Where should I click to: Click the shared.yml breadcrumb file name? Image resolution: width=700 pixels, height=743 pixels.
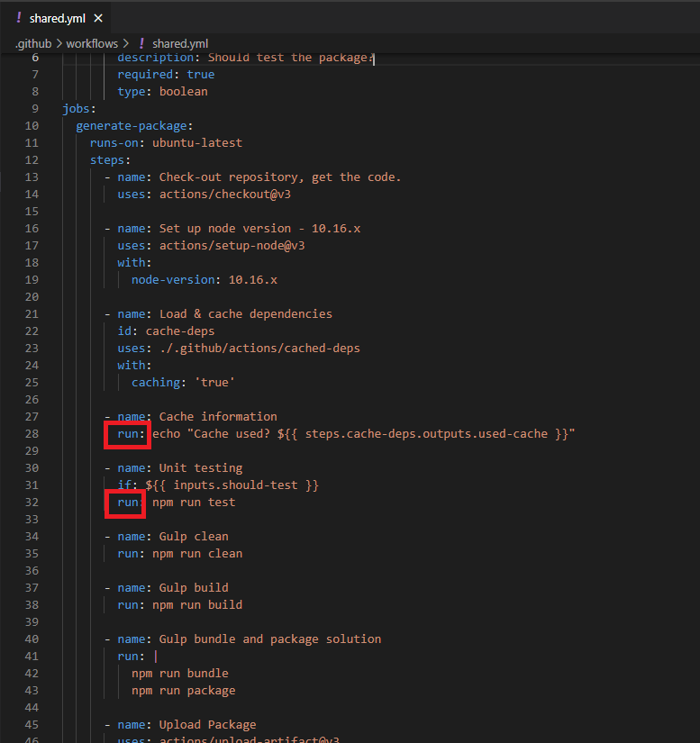(180, 43)
